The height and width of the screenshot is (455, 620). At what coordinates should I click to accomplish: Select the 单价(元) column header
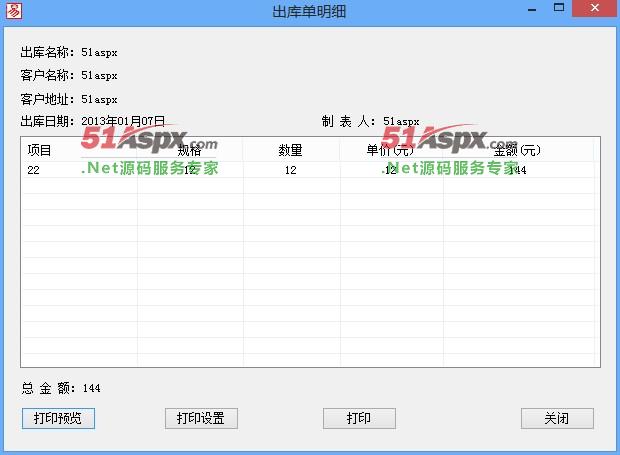(x=391, y=150)
